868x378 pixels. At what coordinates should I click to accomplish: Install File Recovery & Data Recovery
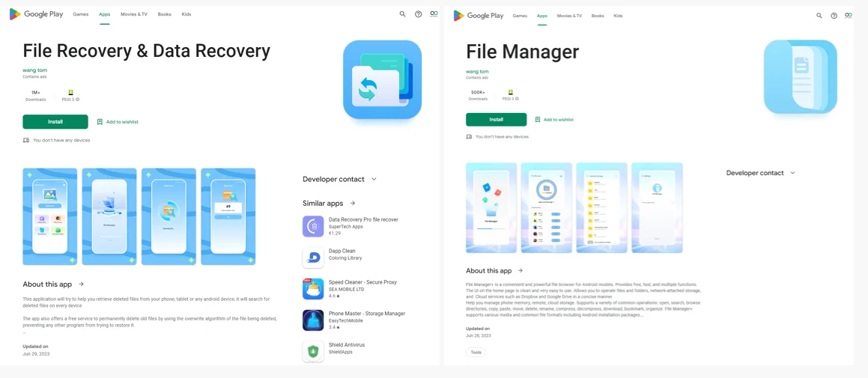point(55,122)
